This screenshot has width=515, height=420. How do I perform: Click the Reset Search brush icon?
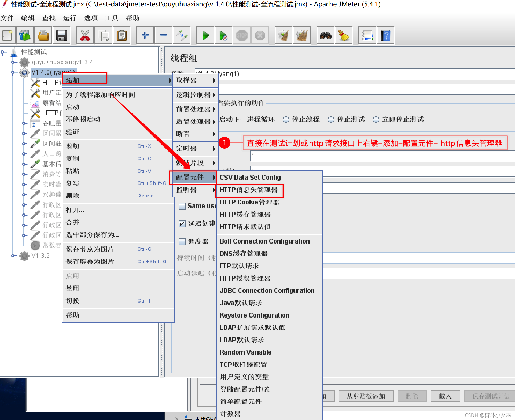(344, 35)
